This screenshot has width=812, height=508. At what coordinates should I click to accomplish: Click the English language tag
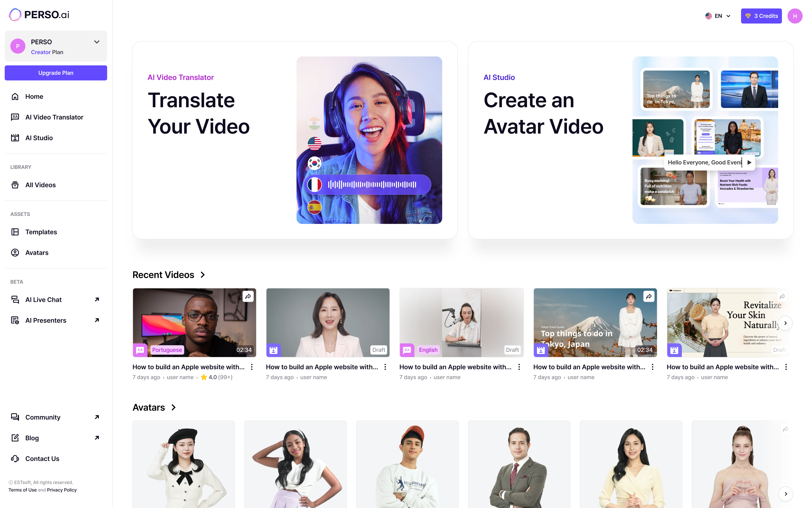pyautogui.click(x=428, y=350)
